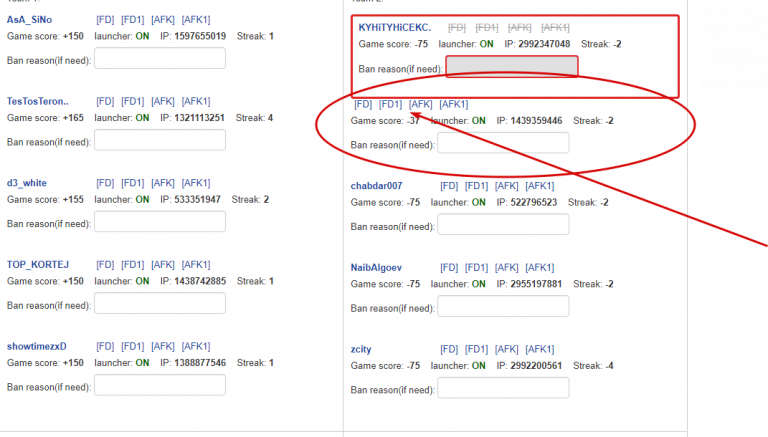Open player profile chabdar007
The image size is (768, 437).
point(376,186)
